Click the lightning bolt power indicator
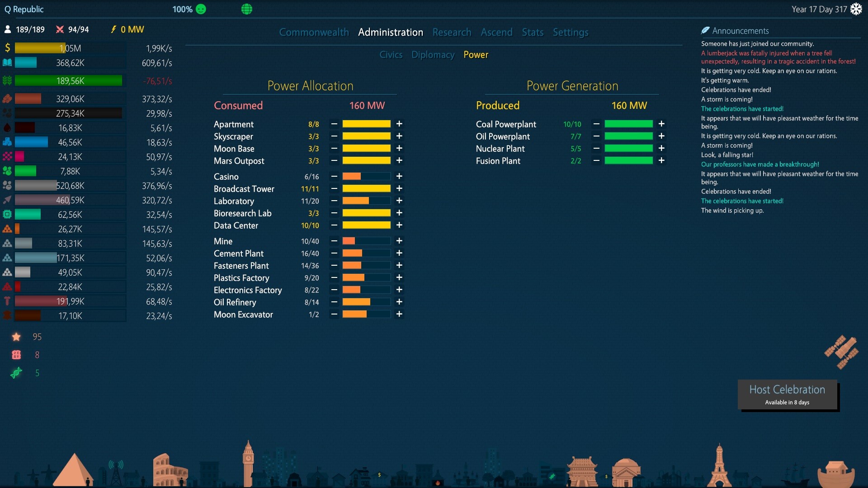Image resolution: width=868 pixels, height=488 pixels. [113, 29]
